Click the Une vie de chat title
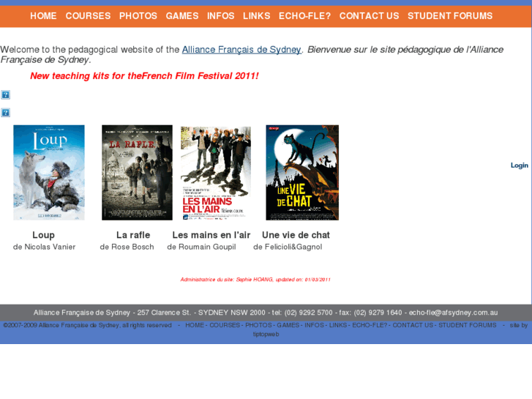 pyautogui.click(x=296, y=235)
